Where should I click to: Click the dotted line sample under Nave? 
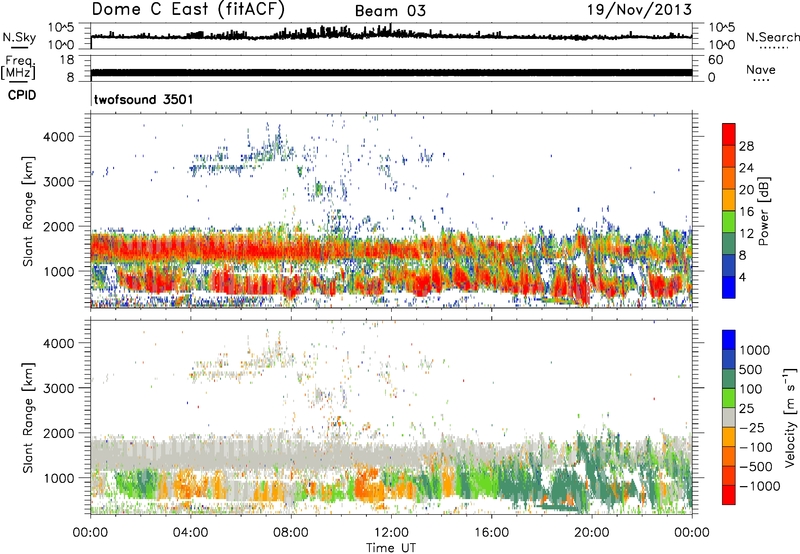761,80
